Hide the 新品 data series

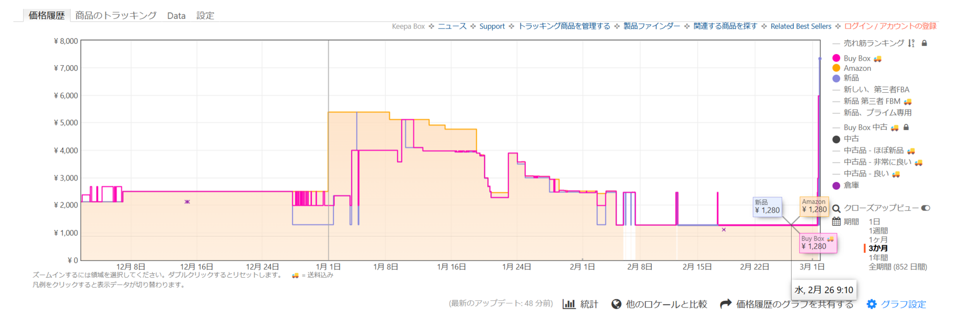pyautogui.click(x=851, y=78)
